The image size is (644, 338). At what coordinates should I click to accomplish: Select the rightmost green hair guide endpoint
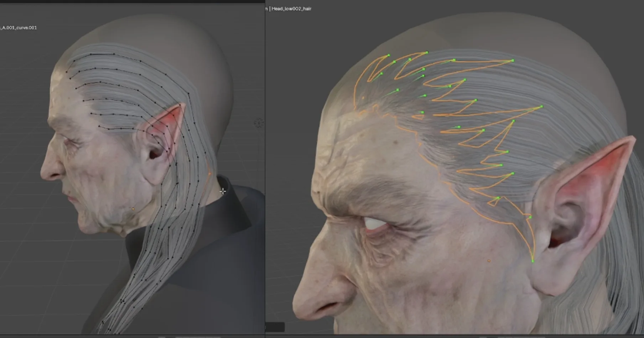tap(541, 107)
